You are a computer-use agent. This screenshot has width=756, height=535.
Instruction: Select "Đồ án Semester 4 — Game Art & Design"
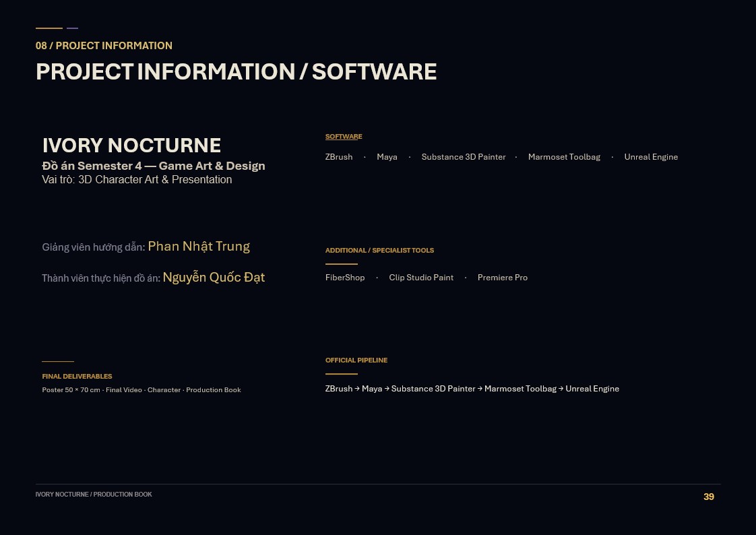coord(154,166)
